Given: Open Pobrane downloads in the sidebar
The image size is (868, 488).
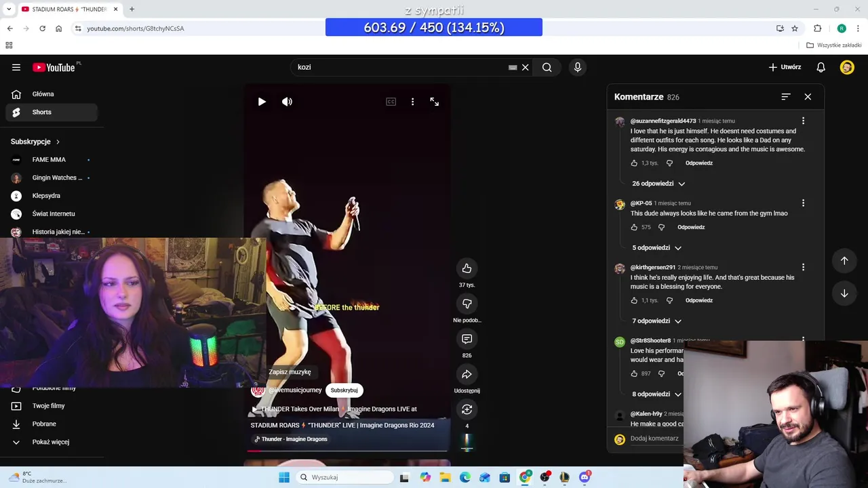Looking at the screenshot, I should coord(52,424).
